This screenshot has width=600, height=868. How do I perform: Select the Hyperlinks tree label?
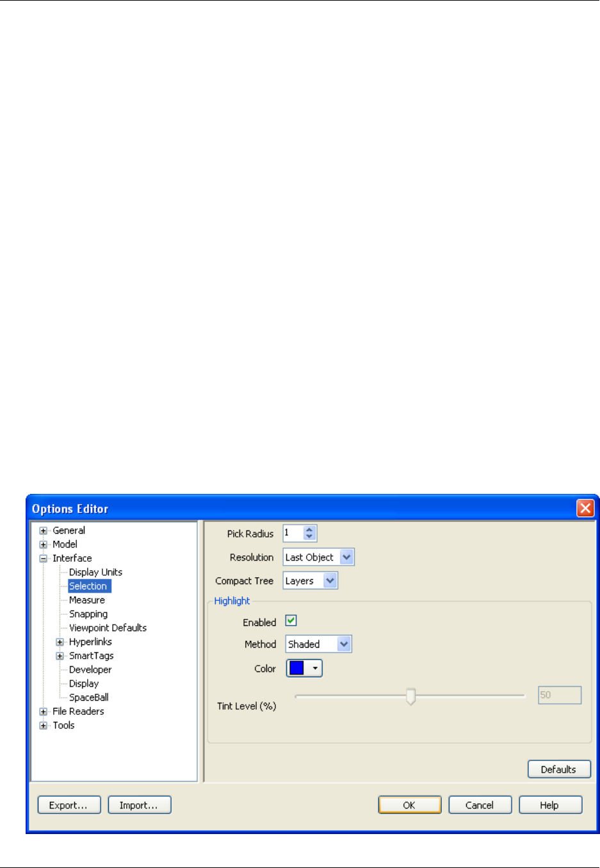[90, 642]
